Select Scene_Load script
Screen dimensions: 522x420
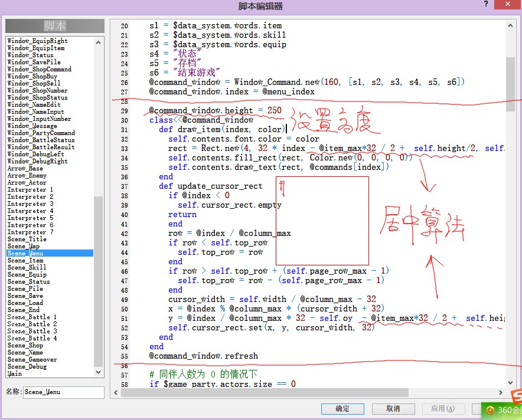tap(25, 303)
